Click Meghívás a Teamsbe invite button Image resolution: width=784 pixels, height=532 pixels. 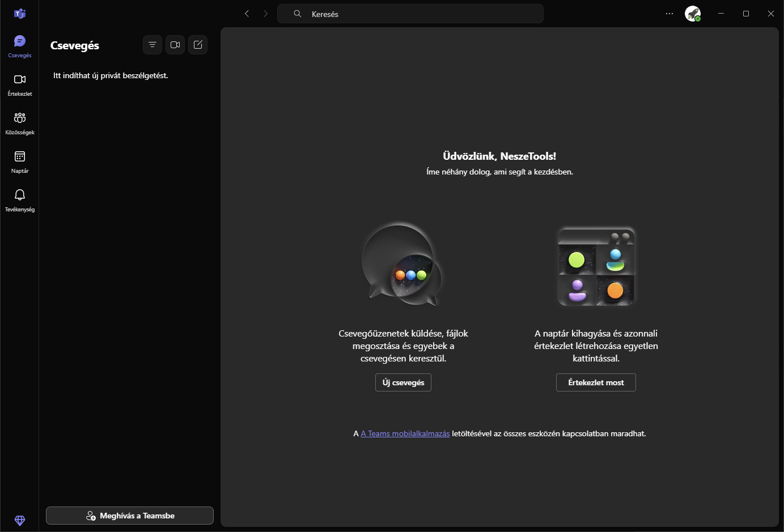130,516
